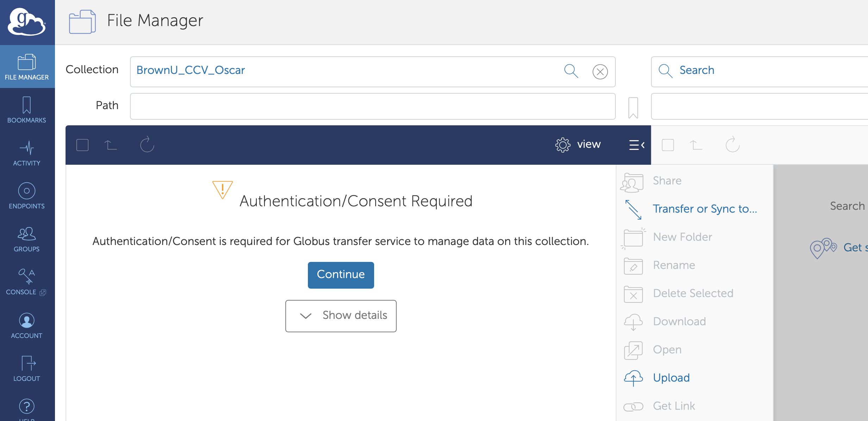Go up one folder in left pane
The image size is (868, 421).
(111, 145)
